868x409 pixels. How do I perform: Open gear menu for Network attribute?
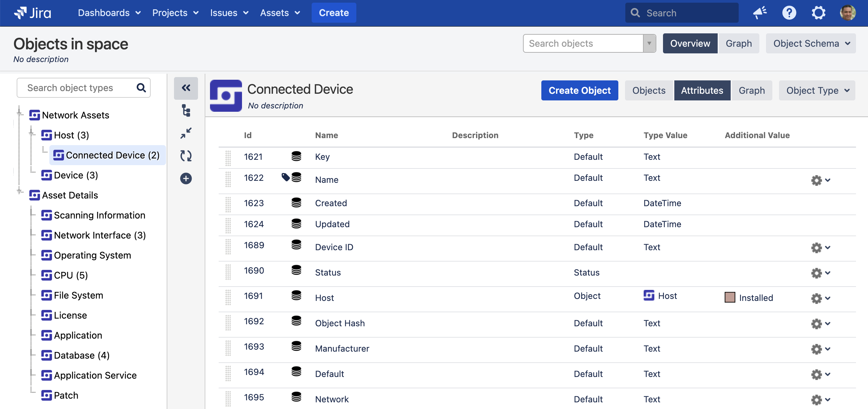click(x=820, y=400)
